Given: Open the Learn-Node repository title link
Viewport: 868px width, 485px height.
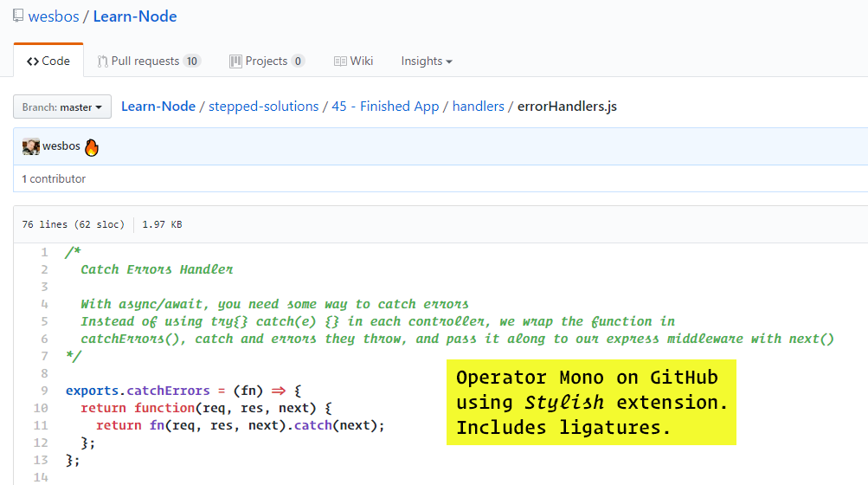Looking at the screenshot, I should 135,16.
